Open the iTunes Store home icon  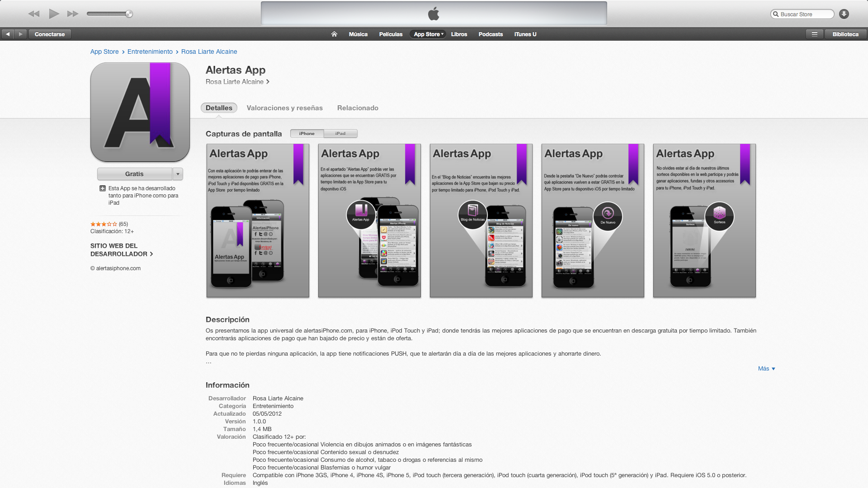(334, 34)
